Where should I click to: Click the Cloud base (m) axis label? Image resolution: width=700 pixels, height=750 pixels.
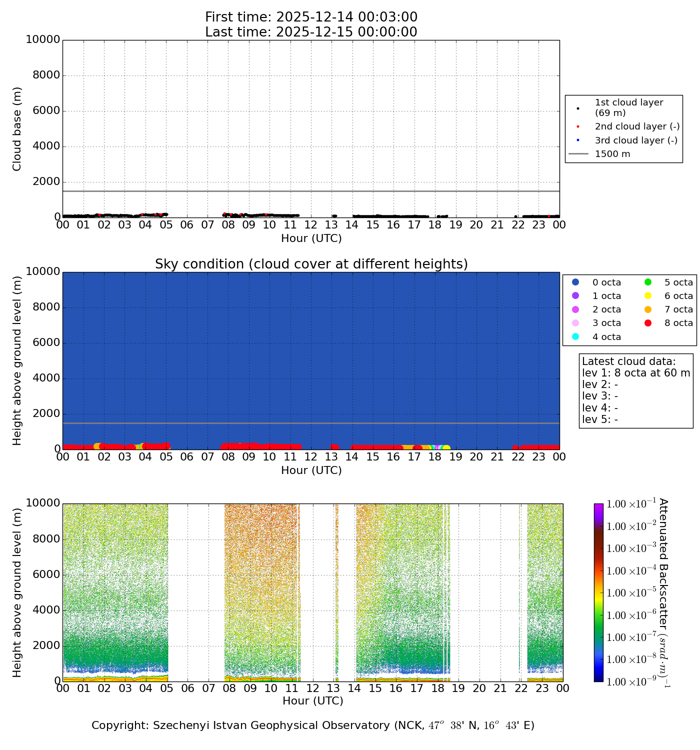[x=17, y=129]
